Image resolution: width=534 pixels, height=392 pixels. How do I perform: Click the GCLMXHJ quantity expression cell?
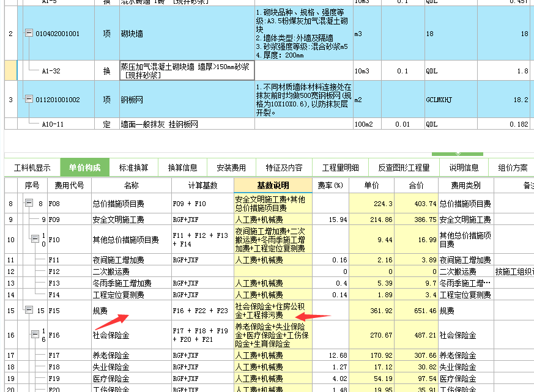(x=451, y=100)
